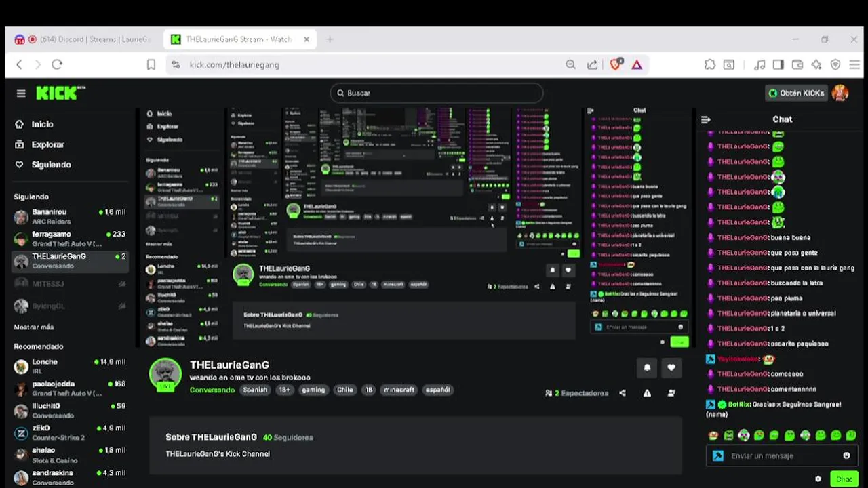This screenshot has width=868, height=488.
Task: Open the user profile avatar menu
Action: 840,93
